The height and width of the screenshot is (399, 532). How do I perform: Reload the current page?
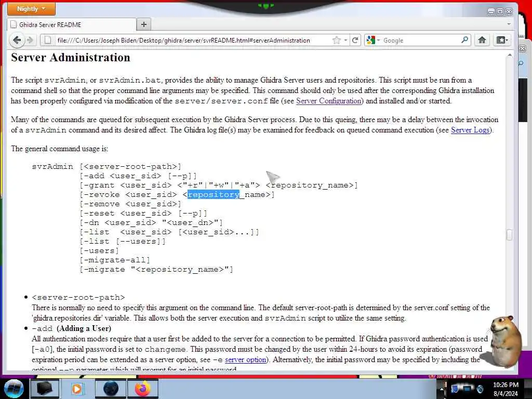tap(355, 41)
